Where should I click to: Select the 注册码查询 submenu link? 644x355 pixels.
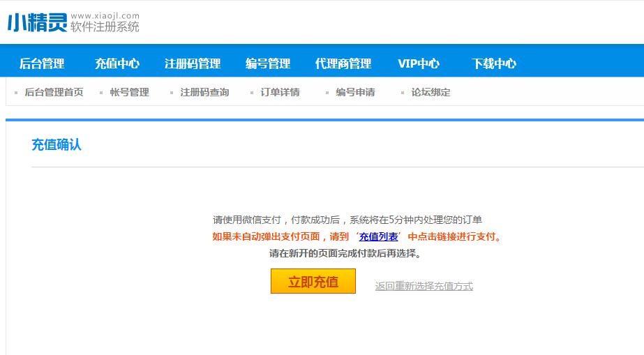[x=204, y=92]
